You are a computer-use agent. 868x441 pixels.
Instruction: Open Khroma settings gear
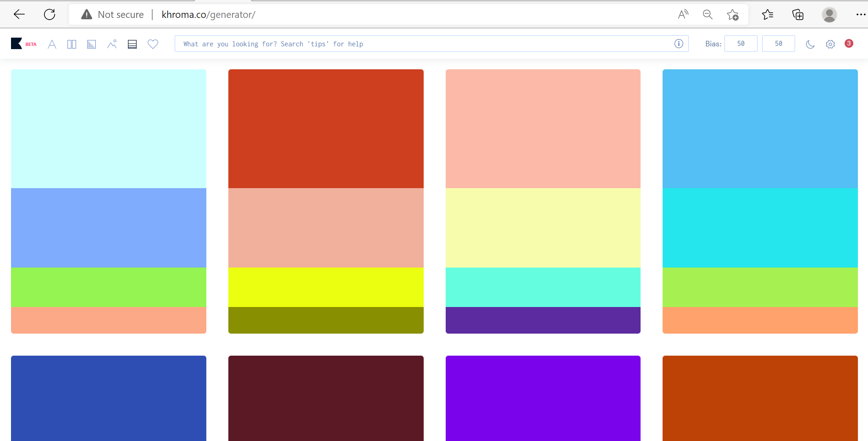click(x=830, y=44)
